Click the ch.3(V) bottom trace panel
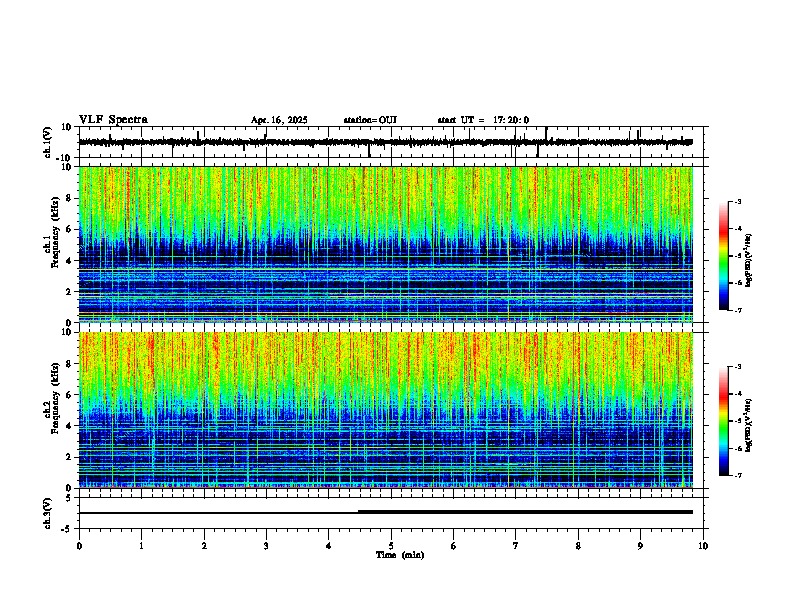Screen dimensions: 792x612 pos(393,513)
